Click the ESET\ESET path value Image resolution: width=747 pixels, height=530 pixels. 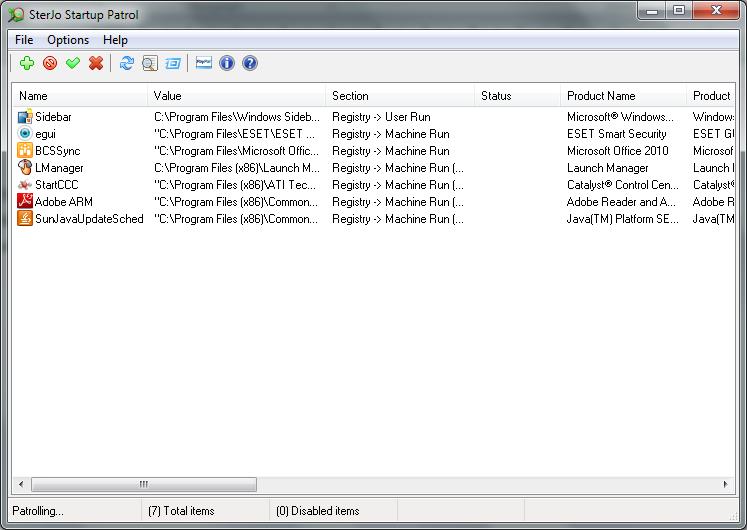pos(234,134)
